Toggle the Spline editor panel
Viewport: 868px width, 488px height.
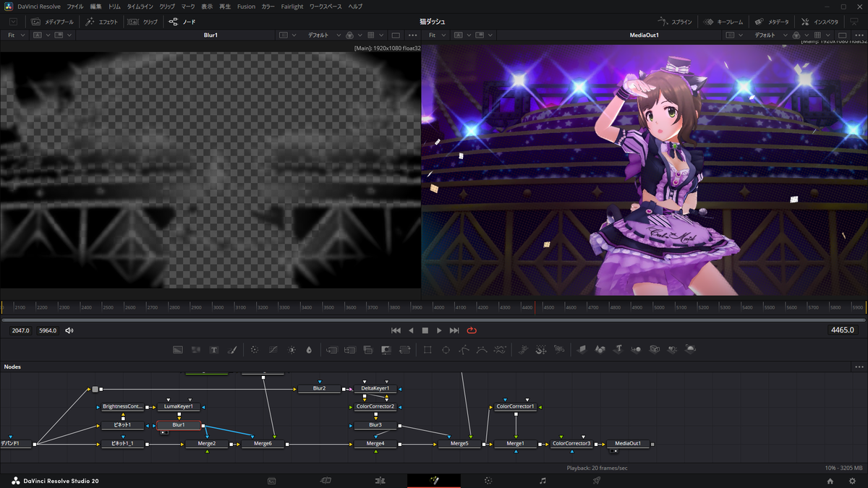click(x=675, y=22)
